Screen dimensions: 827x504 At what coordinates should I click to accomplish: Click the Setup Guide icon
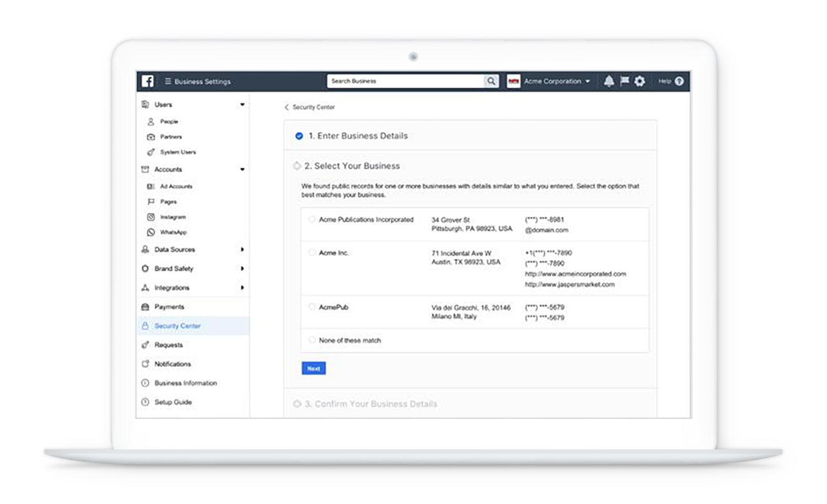click(x=145, y=402)
